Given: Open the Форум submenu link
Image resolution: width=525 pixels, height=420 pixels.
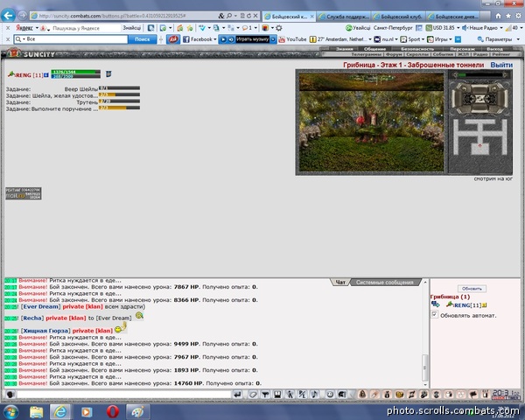Looking at the screenshot, I should 394,54.
